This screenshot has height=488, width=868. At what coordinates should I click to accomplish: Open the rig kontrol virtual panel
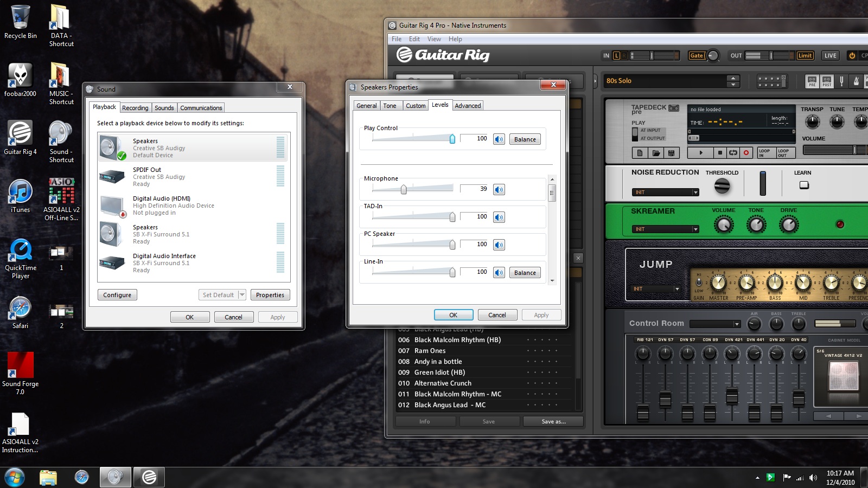tap(771, 81)
